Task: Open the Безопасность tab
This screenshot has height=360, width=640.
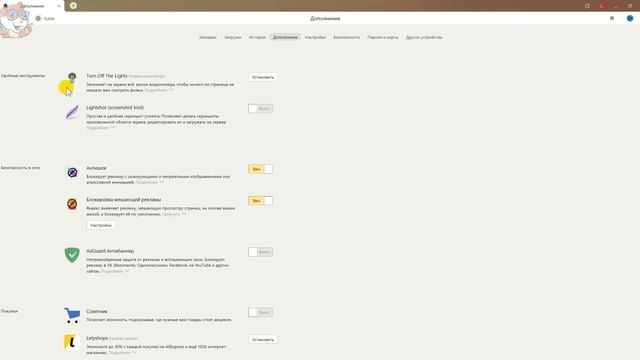Action: click(347, 37)
